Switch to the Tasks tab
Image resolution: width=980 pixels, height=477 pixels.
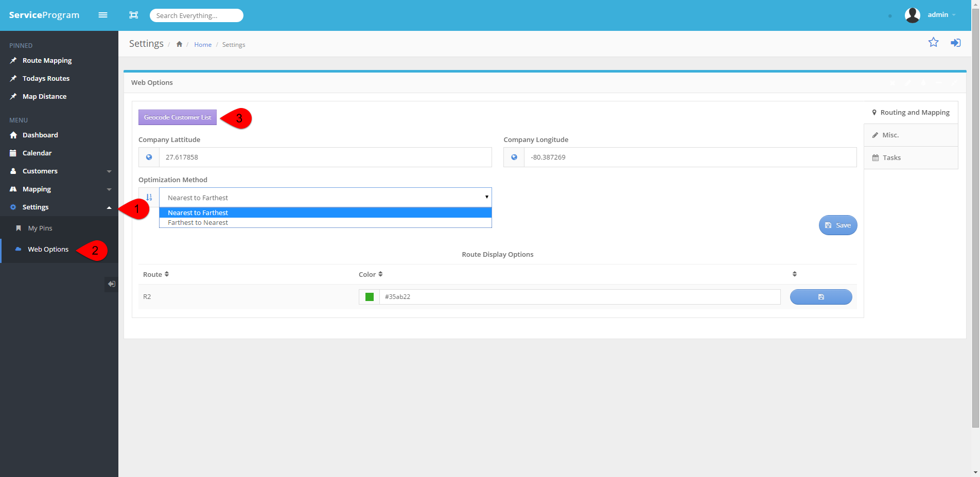coord(911,158)
